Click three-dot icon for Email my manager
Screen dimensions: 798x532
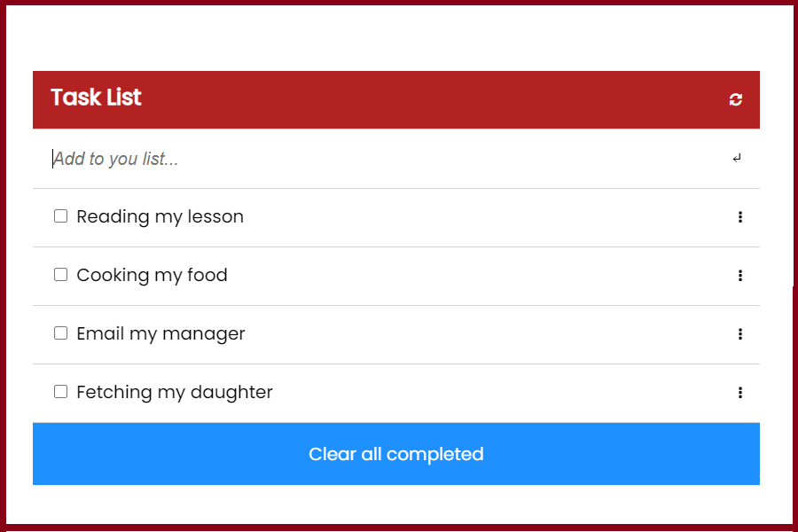(739, 334)
